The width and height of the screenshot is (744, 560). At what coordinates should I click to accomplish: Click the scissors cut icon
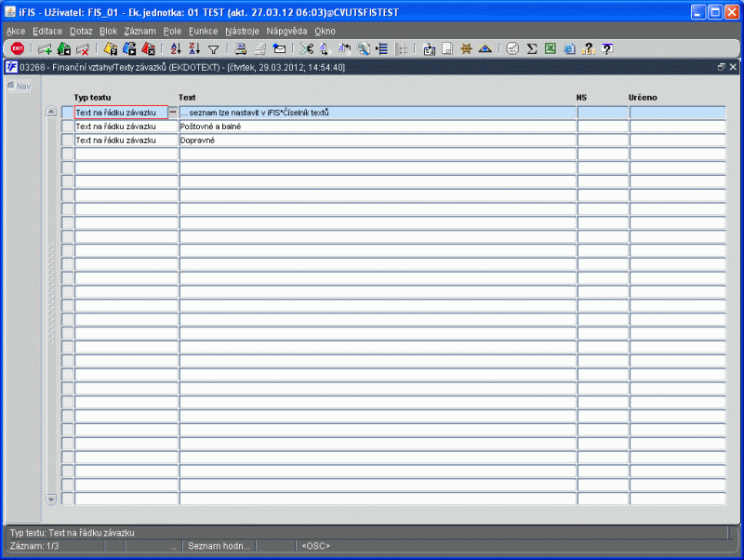(x=307, y=48)
